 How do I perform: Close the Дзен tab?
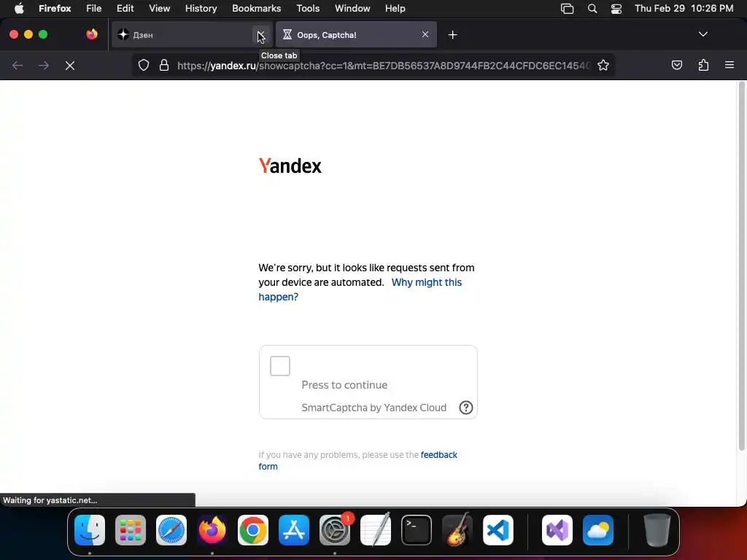click(260, 35)
